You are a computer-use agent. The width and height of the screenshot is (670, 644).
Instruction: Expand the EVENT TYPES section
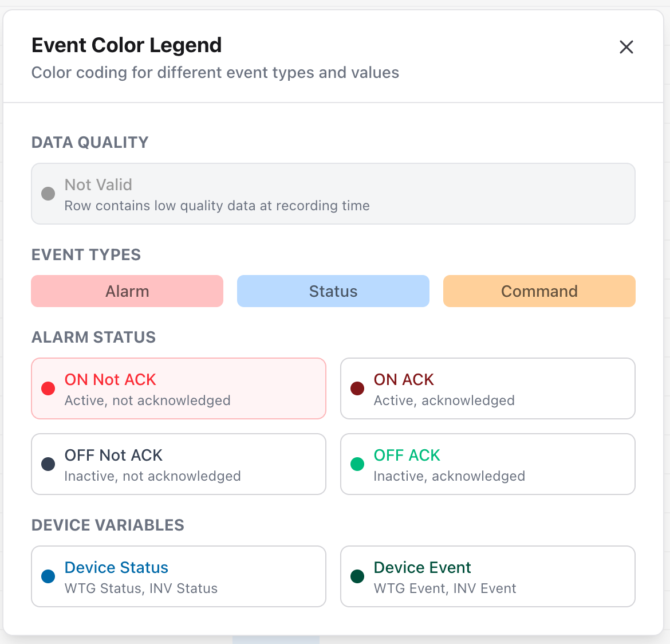click(86, 255)
